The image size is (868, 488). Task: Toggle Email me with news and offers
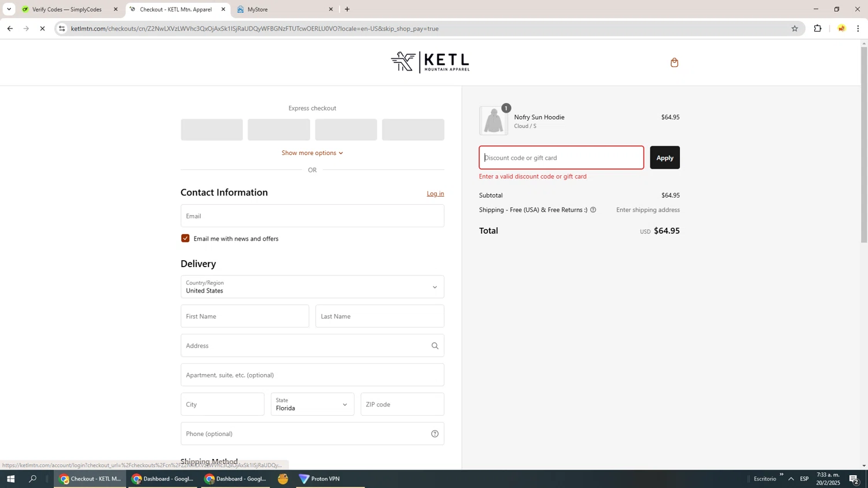point(185,238)
